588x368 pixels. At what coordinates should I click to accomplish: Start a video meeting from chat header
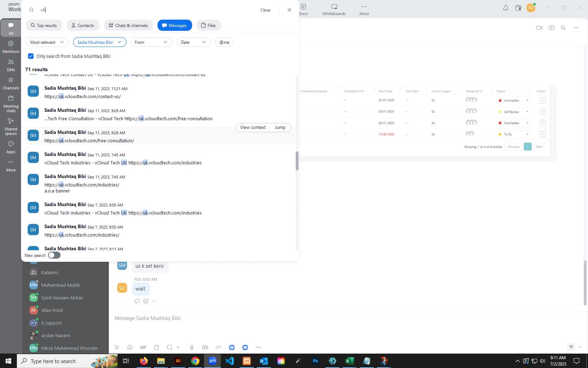pyautogui.click(x=539, y=28)
